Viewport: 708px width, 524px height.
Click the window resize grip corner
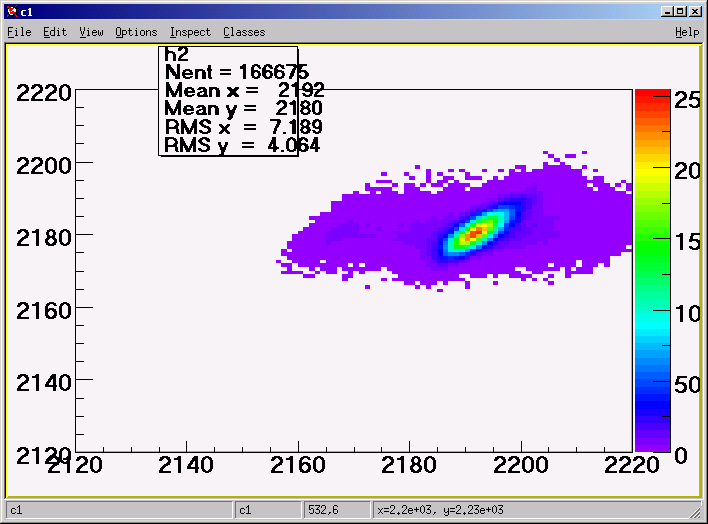pos(696,513)
